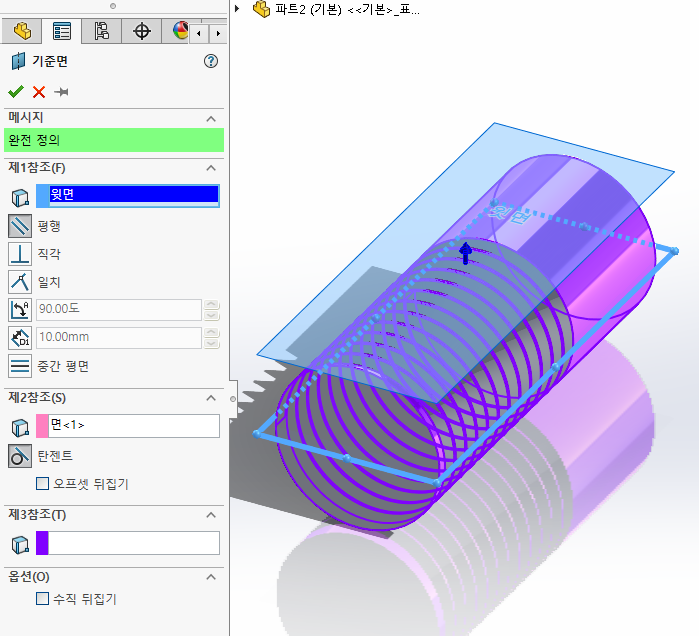Viewport: 699px width, 636px height.
Task: Increase distance value with up spinner
Action: [x=211, y=332]
